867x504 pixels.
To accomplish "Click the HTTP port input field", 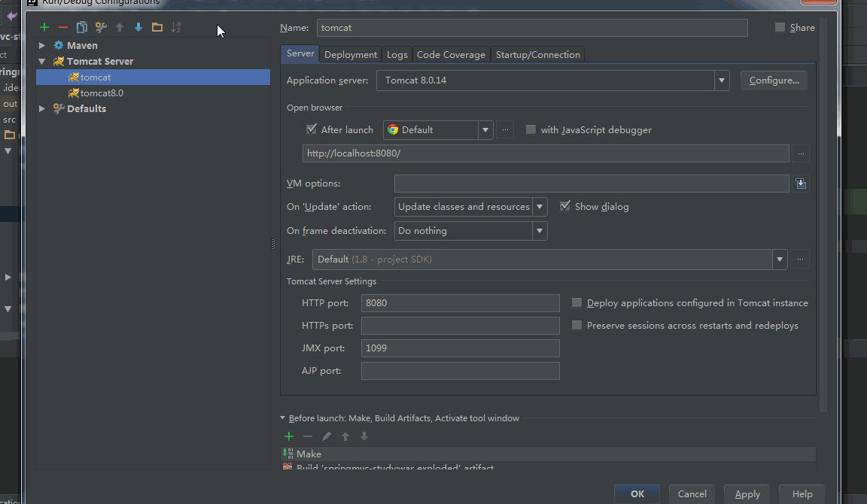I will pos(460,303).
